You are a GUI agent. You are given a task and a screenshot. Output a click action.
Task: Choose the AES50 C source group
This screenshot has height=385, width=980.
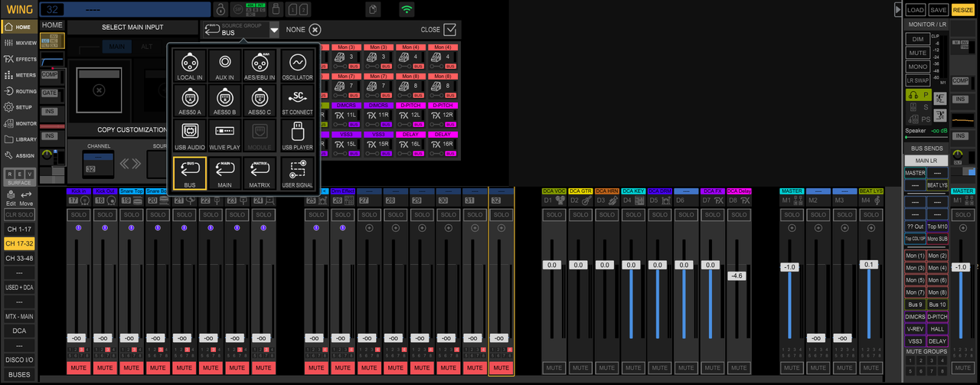pyautogui.click(x=261, y=101)
